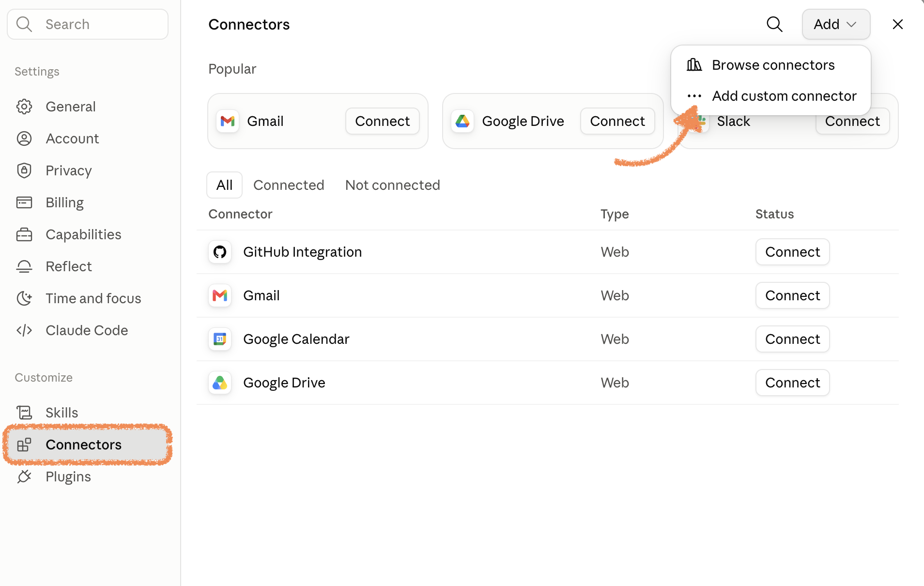
Task: Click the Browse connectors library icon
Action: [x=694, y=65]
